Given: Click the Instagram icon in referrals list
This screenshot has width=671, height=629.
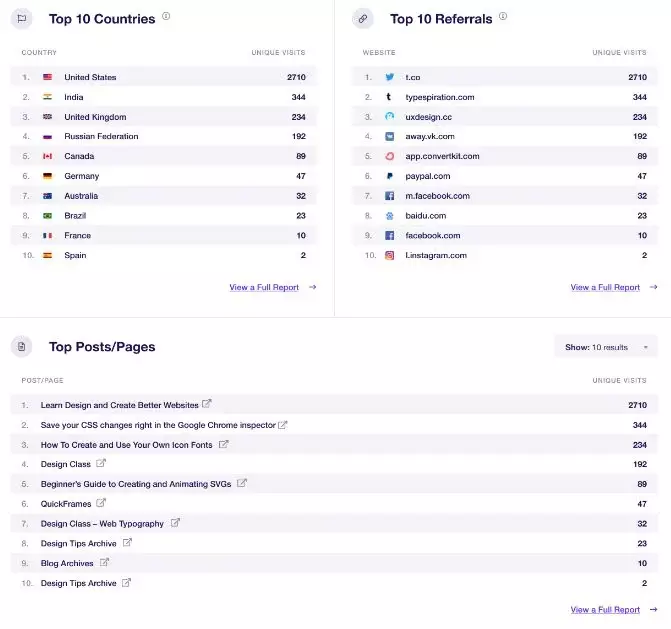Looking at the screenshot, I should pyautogui.click(x=389, y=255).
